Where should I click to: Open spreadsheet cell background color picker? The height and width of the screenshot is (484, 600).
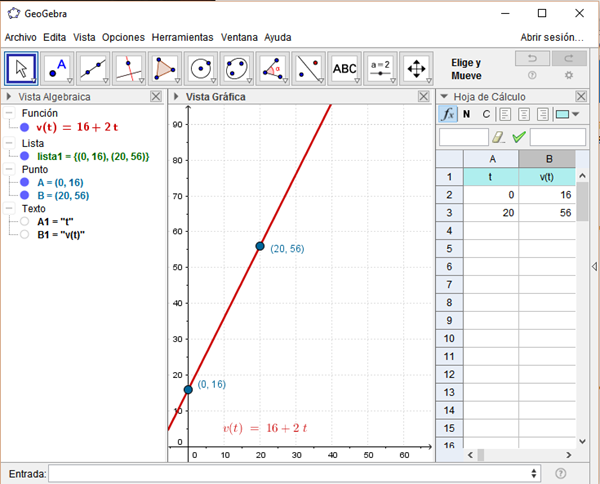[567, 114]
